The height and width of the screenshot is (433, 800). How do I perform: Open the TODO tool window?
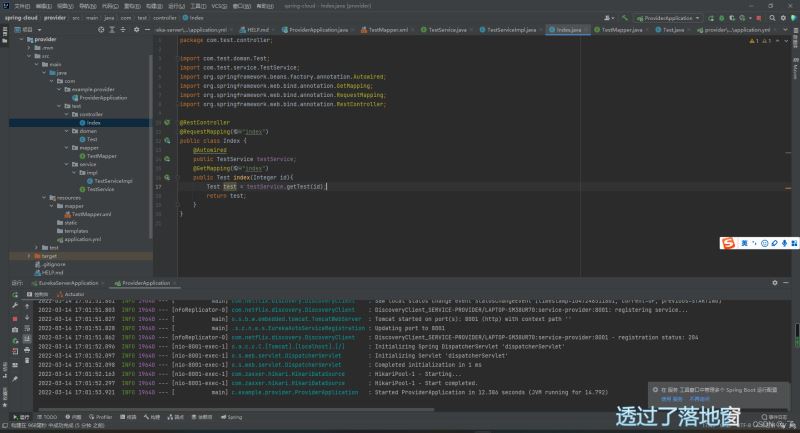coord(48,417)
